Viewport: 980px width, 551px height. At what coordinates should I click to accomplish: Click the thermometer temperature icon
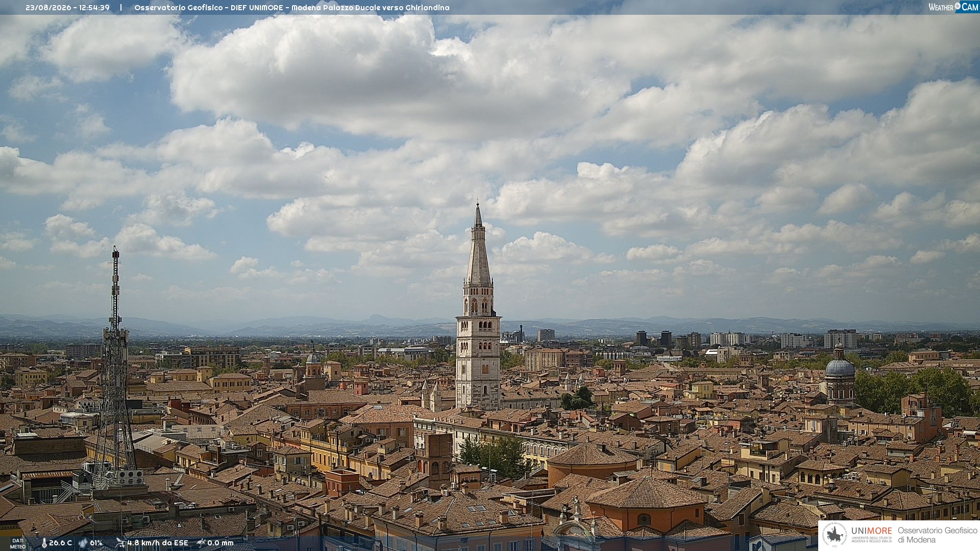[44, 543]
